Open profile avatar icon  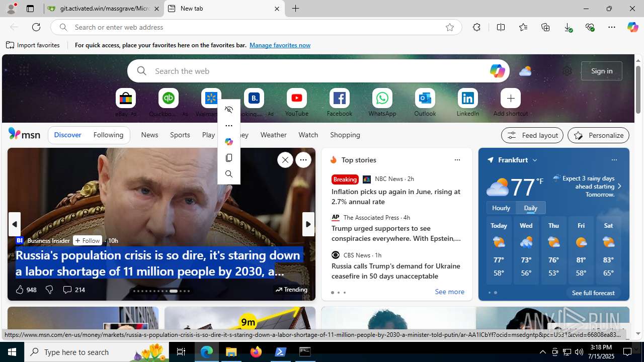point(11,9)
